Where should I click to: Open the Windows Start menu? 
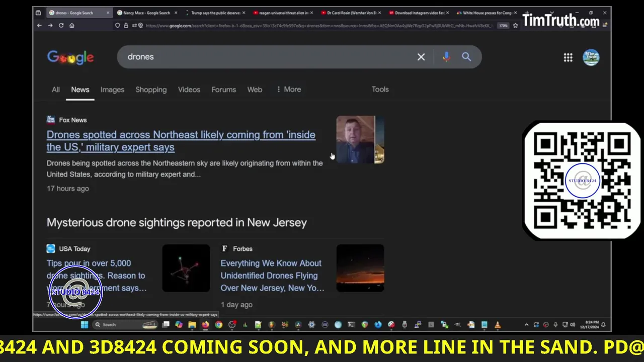85,325
